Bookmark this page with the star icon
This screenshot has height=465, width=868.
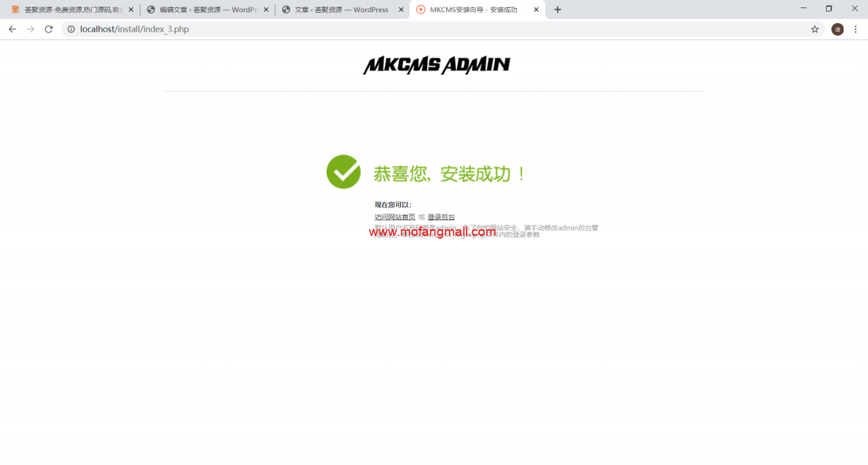point(815,29)
